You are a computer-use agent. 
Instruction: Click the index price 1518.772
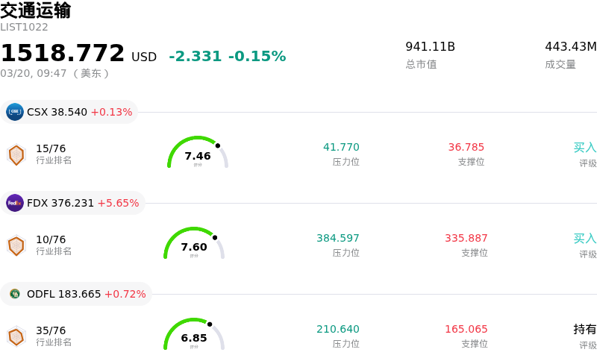tap(63, 54)
